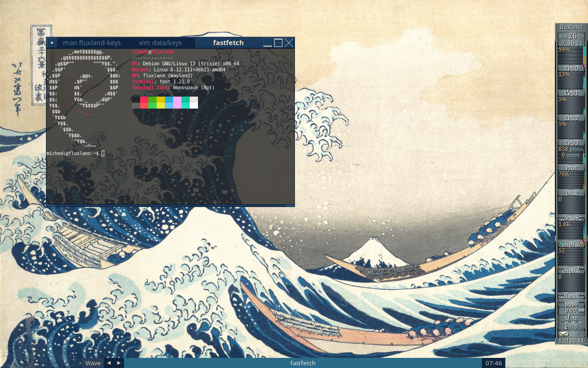Click the Mem meter

(571, 318)
